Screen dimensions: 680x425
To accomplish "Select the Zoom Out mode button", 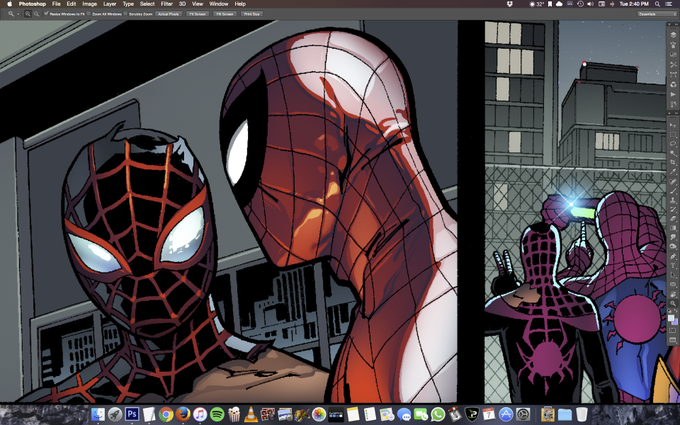I will tap(36, 14).
